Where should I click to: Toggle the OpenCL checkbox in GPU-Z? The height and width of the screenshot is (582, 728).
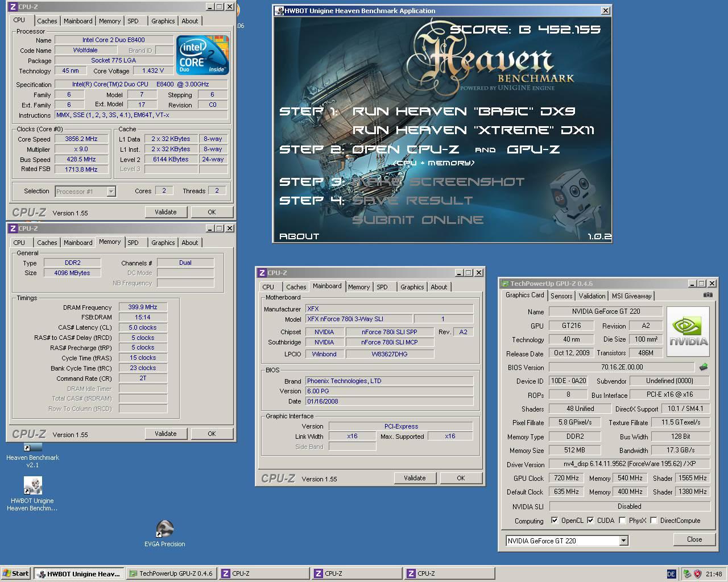pos(555,521)
